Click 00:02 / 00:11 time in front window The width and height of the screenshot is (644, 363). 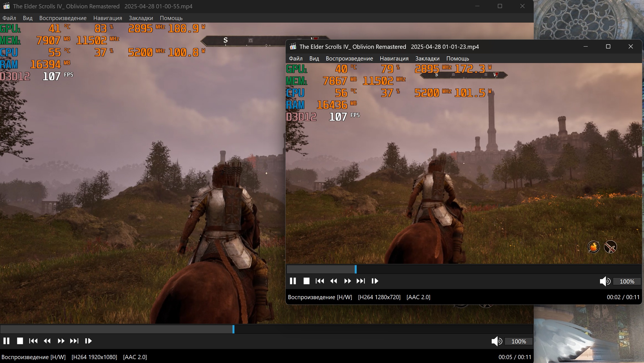tap(623, 297)
